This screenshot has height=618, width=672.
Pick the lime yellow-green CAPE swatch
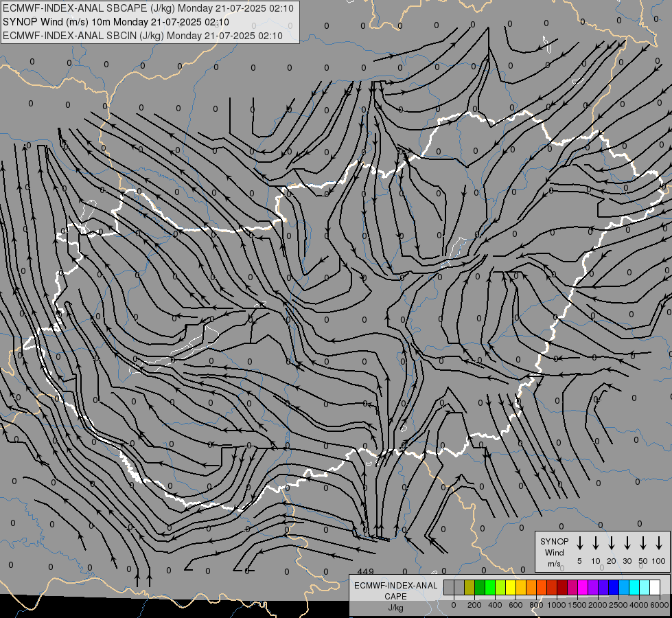pyautogui.click(x=500, y=587)
